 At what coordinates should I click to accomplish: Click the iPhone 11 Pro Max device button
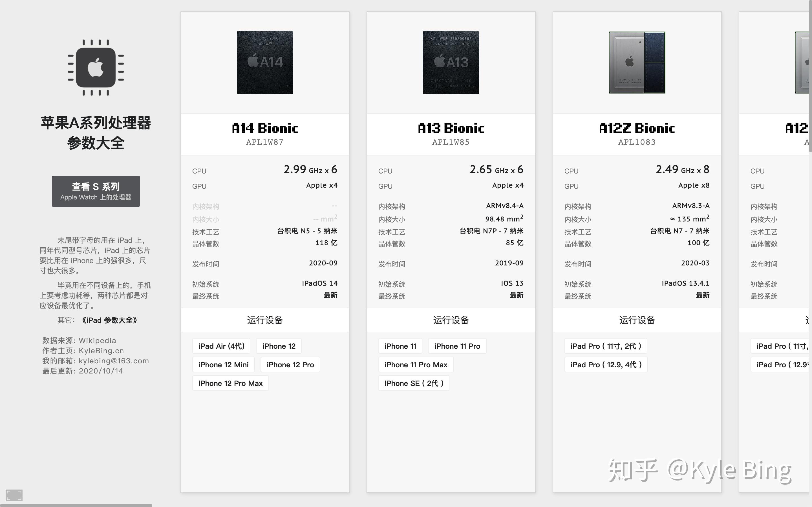[x=414, y=364]
